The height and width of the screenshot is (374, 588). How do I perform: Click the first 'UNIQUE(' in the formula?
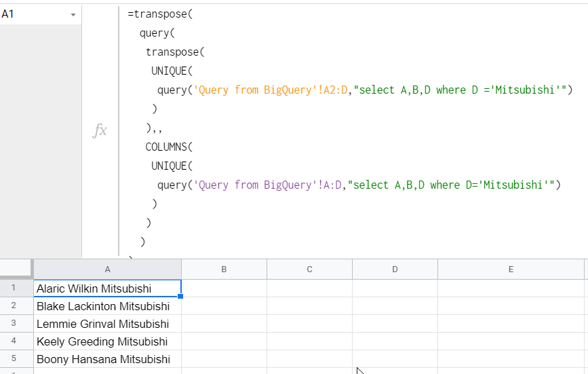click(172, 71)
